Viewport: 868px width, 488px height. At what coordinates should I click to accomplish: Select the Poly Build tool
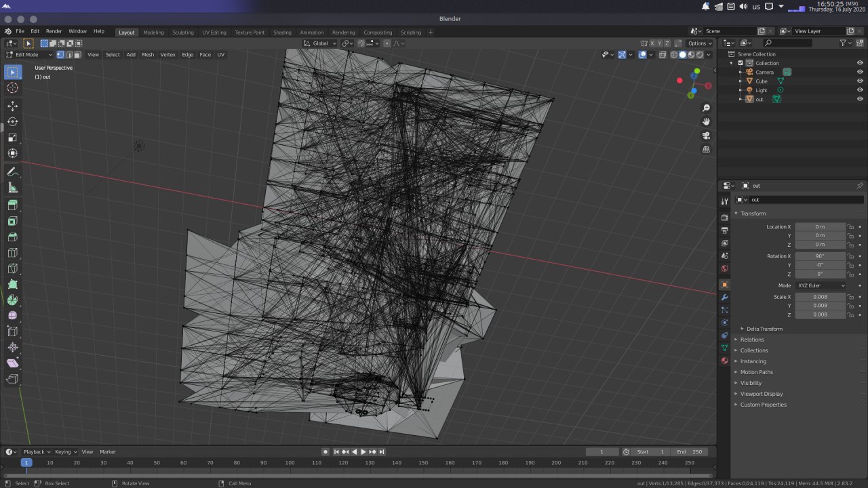(13, 285)
